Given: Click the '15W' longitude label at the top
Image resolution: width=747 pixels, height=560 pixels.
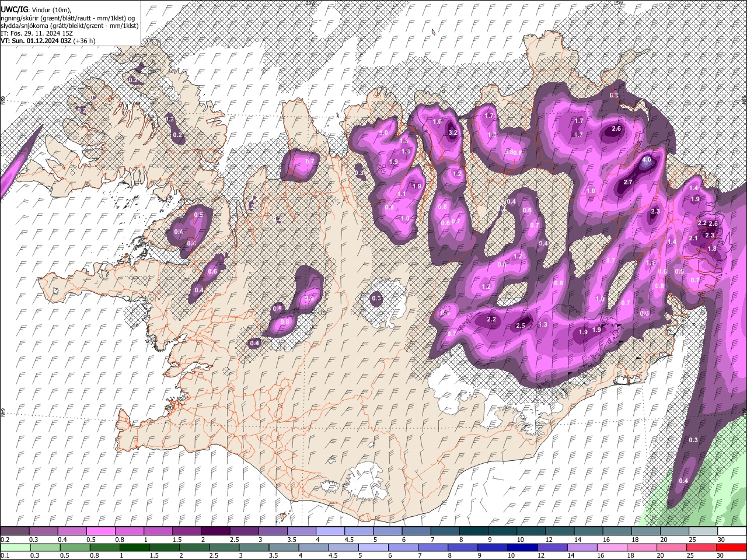Looking at the screenshot, I should (x=618, y=3).
